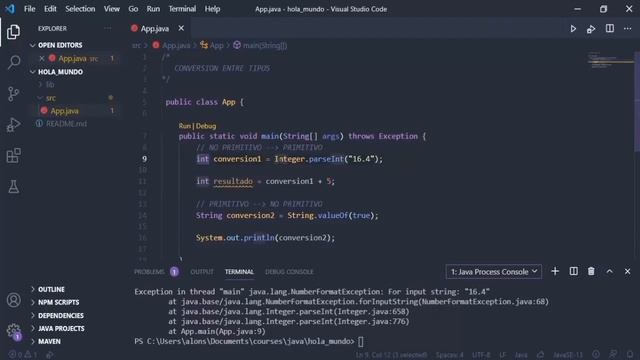Screen dimensions: 640x360
Task: Close the App.java editor tab
Action: point(181,28)
